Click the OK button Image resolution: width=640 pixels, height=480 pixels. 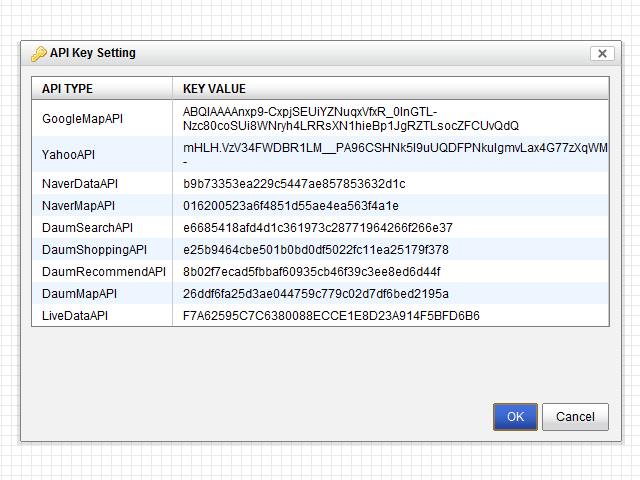tap(515, 416)
